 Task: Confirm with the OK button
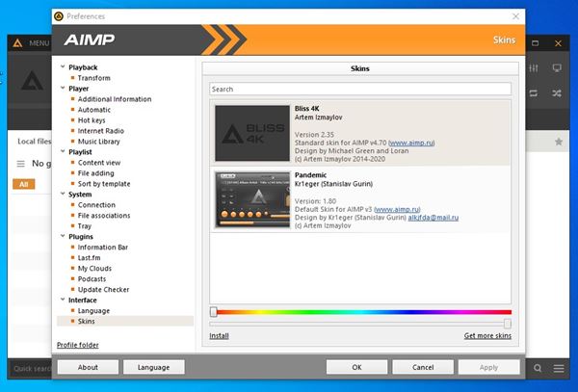(x=356, y=367)
